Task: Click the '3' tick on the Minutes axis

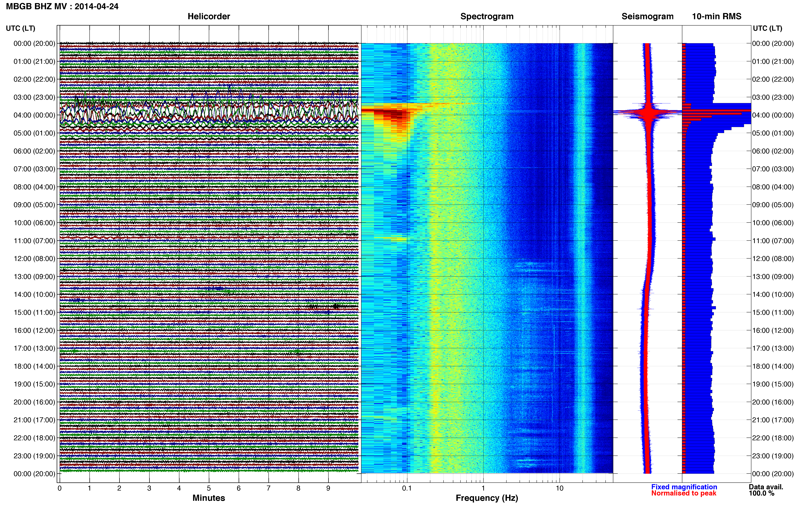Action: coord(149,488)
